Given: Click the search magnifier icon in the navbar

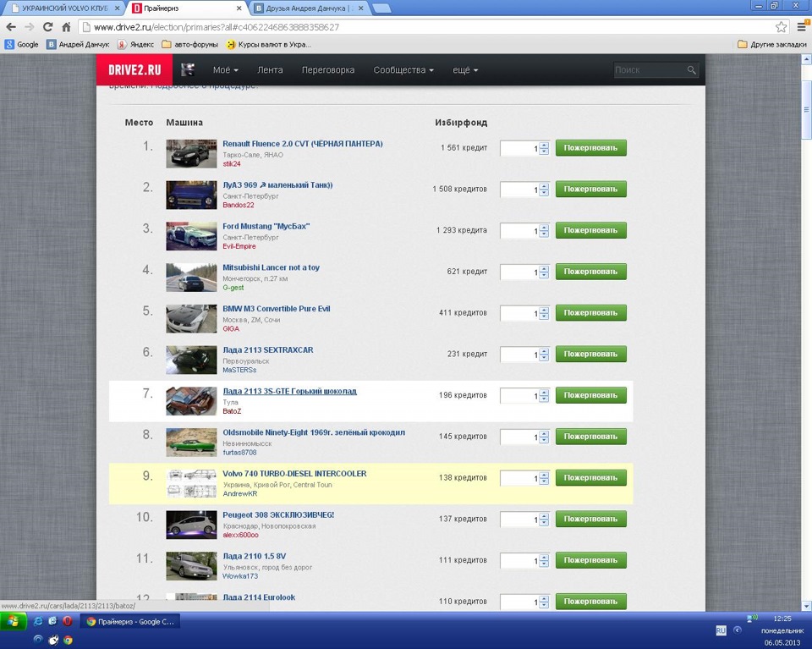Looking at the screenshot, I should (691, 70).
